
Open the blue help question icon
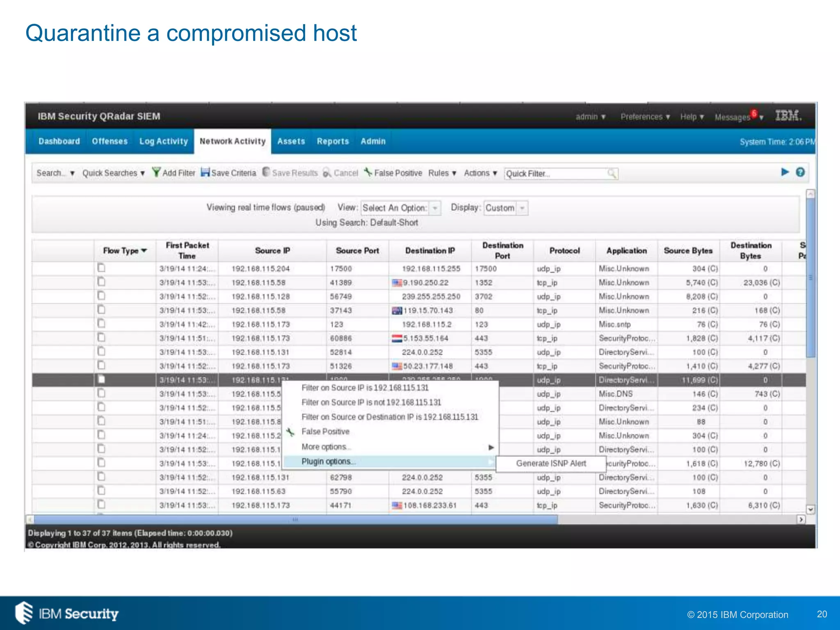[x=800, y=172]
